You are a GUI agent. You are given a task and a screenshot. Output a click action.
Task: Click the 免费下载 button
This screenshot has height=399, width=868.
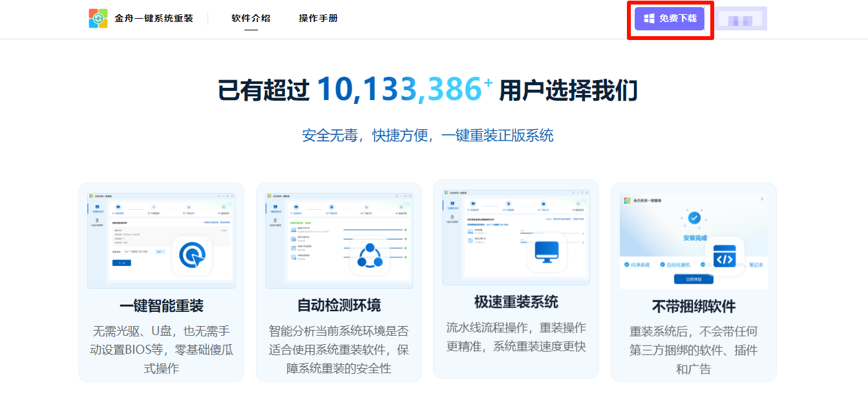(x=670, y=19)
